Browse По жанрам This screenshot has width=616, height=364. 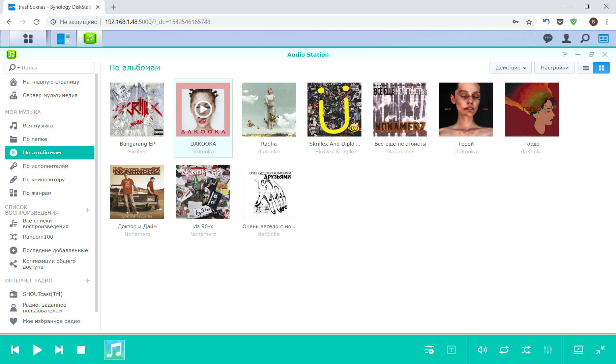(50, 193)
